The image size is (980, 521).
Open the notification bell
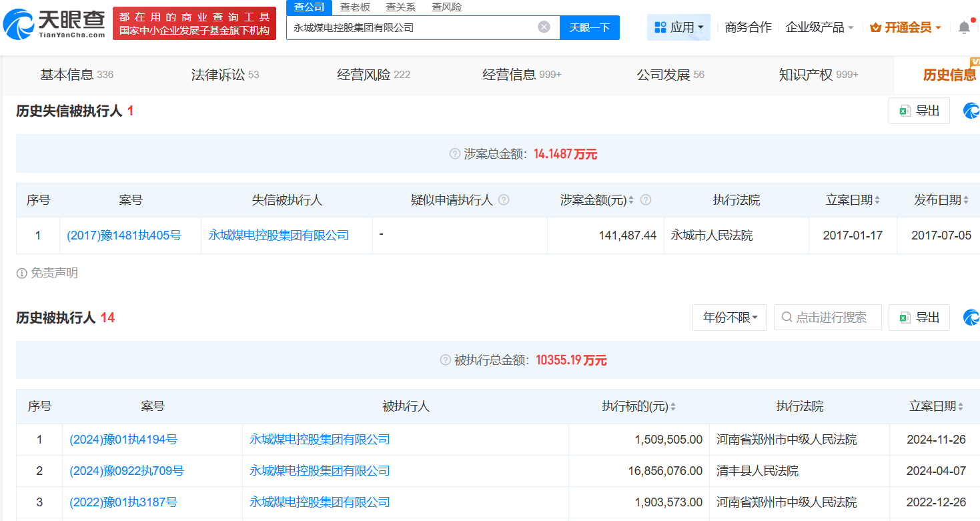click(x=964, y=27)
